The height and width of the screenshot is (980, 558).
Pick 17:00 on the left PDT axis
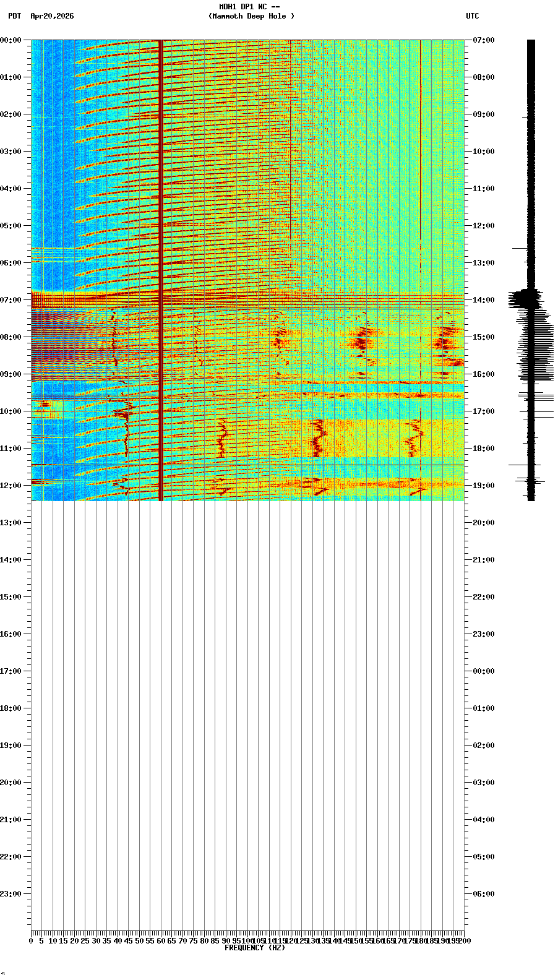(x=11, y=671)
